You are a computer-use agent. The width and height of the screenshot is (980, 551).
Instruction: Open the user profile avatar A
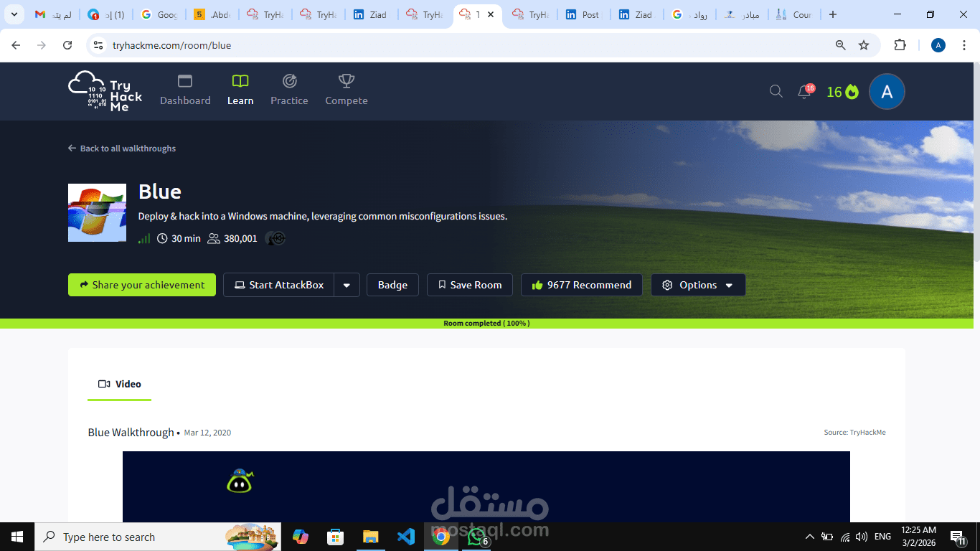click(887, 91)
